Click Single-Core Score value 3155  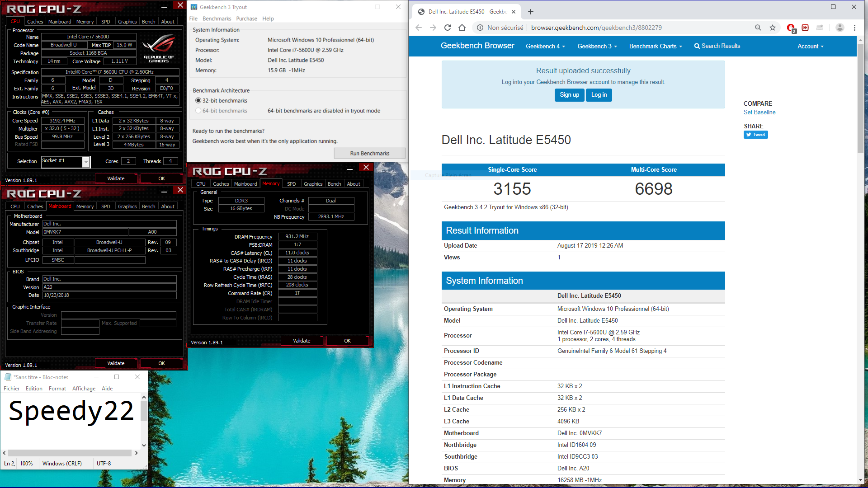point(512,189)
